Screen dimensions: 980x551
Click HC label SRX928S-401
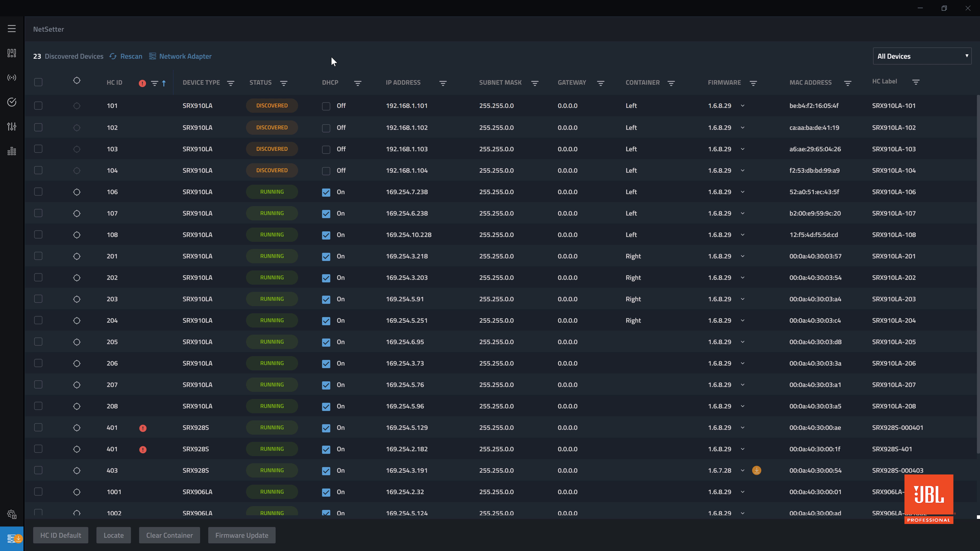pos(892,449)
